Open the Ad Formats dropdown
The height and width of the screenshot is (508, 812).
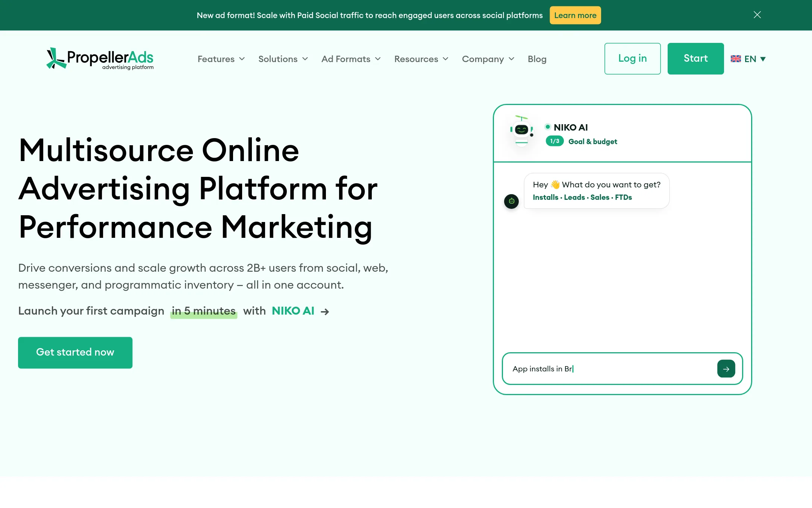351,59
